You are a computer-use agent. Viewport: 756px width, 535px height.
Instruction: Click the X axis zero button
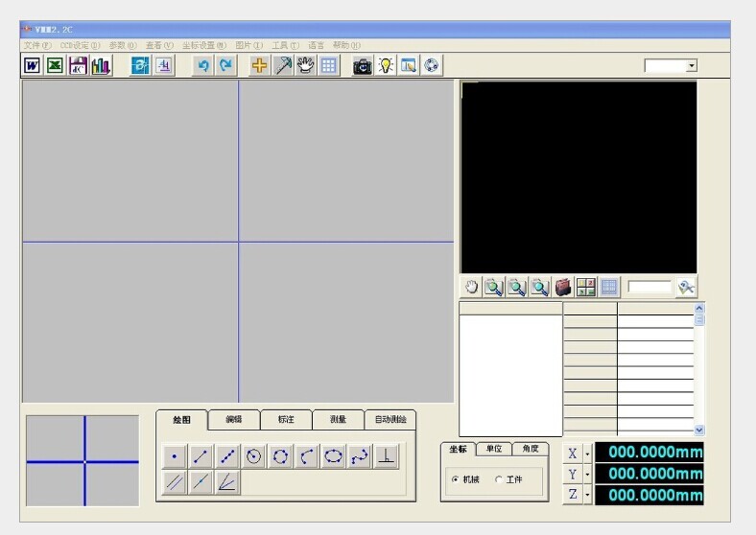(x=573, y=454)
